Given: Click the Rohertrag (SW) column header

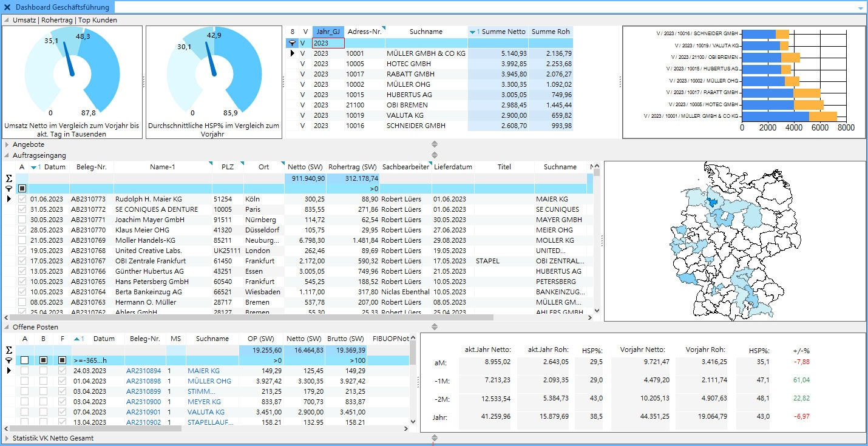Looking at the screenshot, I should point(353,167).
